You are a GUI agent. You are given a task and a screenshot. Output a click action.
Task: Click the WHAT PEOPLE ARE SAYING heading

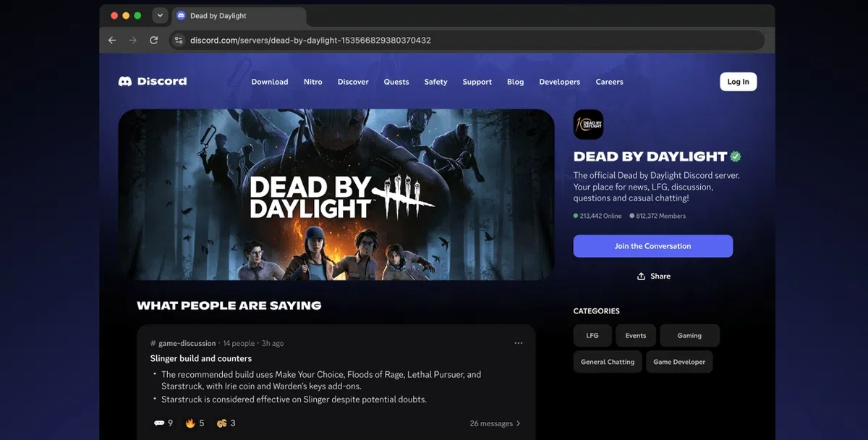(229, 305)
